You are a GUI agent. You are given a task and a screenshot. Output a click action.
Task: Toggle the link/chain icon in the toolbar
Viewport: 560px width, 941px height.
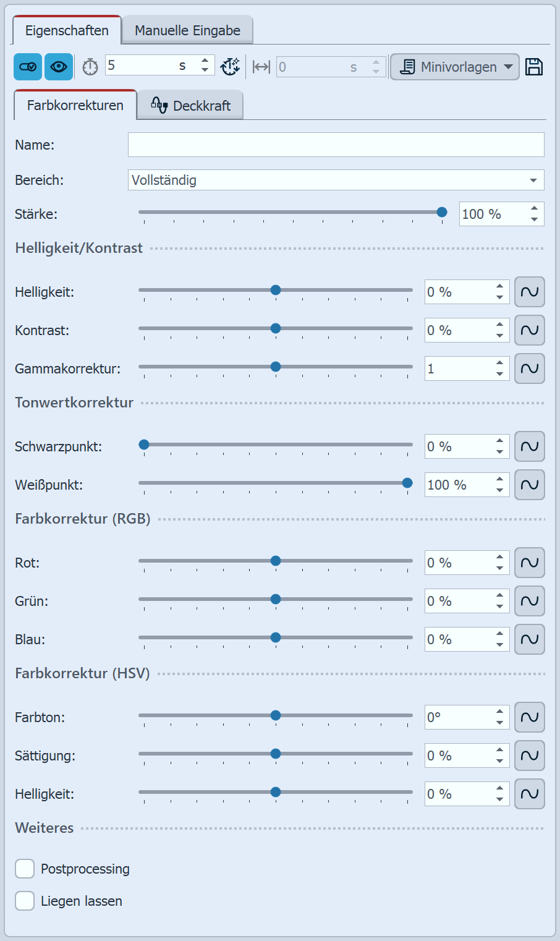[x=27, y=66]
